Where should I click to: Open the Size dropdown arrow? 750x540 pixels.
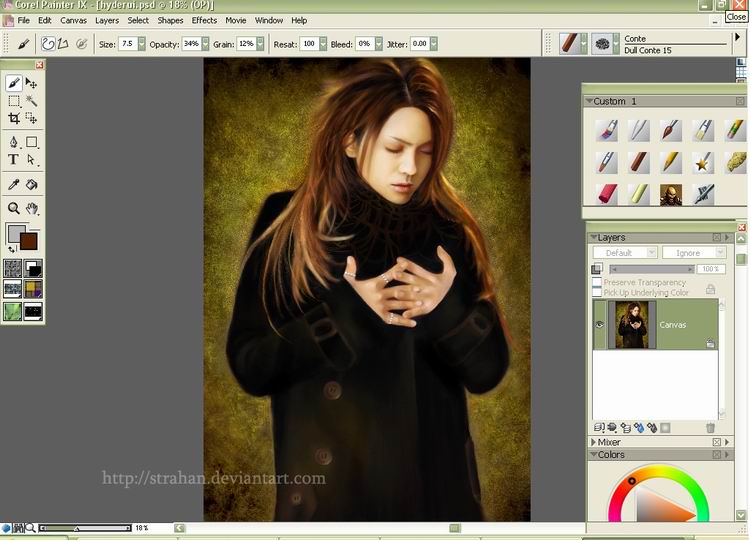(142, 44)
